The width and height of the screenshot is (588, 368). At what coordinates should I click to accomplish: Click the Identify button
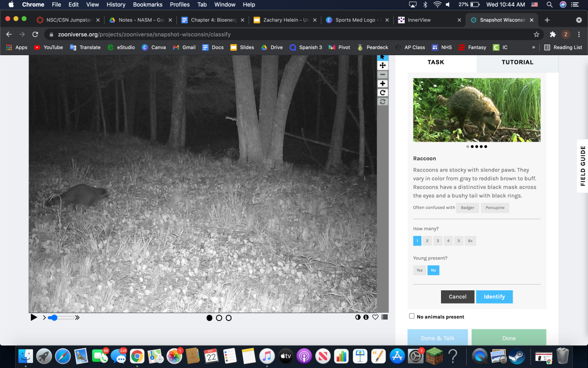click(494, 297)
